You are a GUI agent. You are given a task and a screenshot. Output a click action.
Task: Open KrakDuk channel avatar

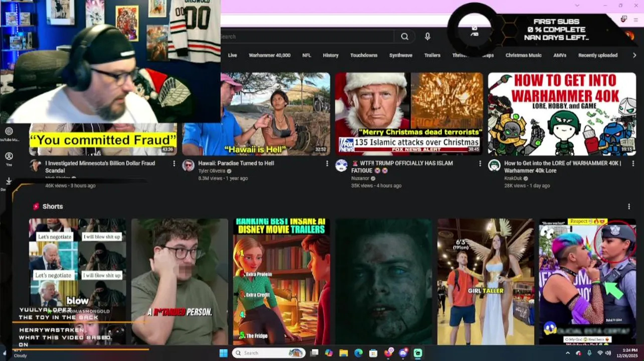coord(494,165)
